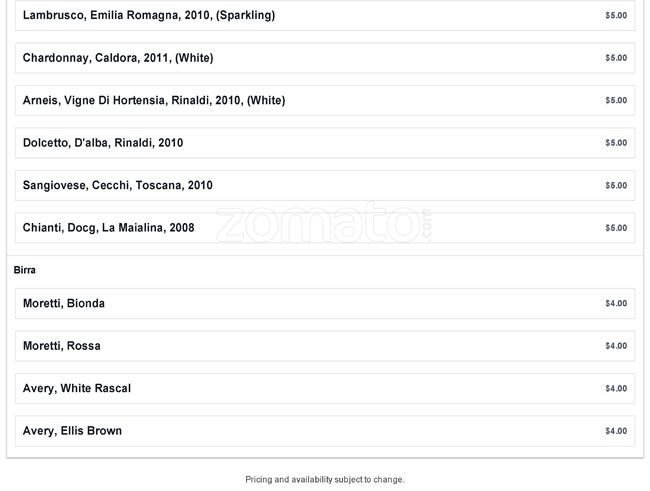Screen dimensions: 650x491
Task: Choose Arneis, Vigne Di Hortensia, Rinaldi entry
Action: (154, 100)
